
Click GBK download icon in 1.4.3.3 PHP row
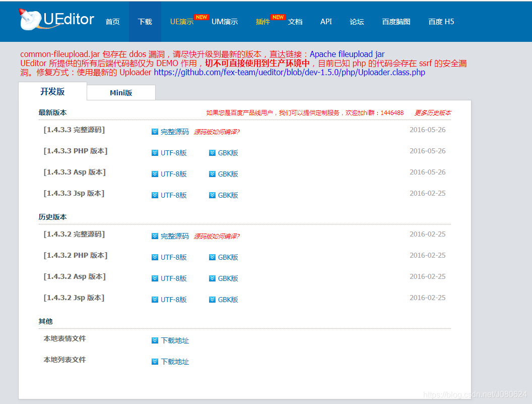click(212, 153)
